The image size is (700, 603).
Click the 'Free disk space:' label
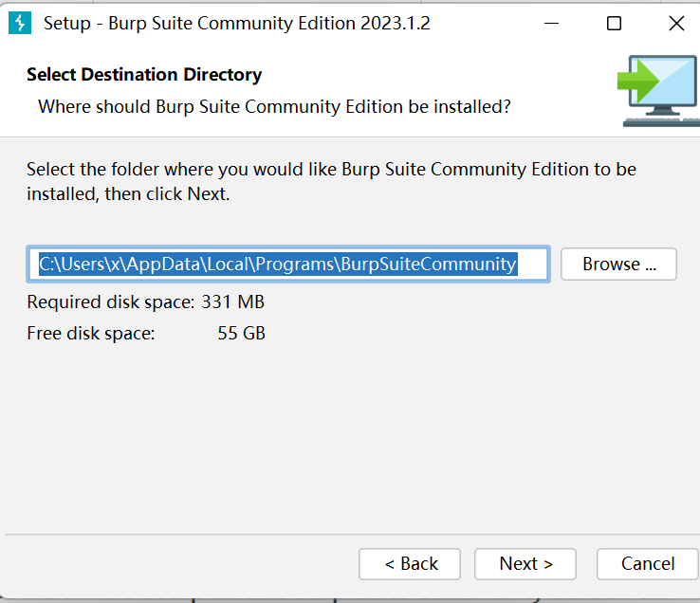pos(91,334)
